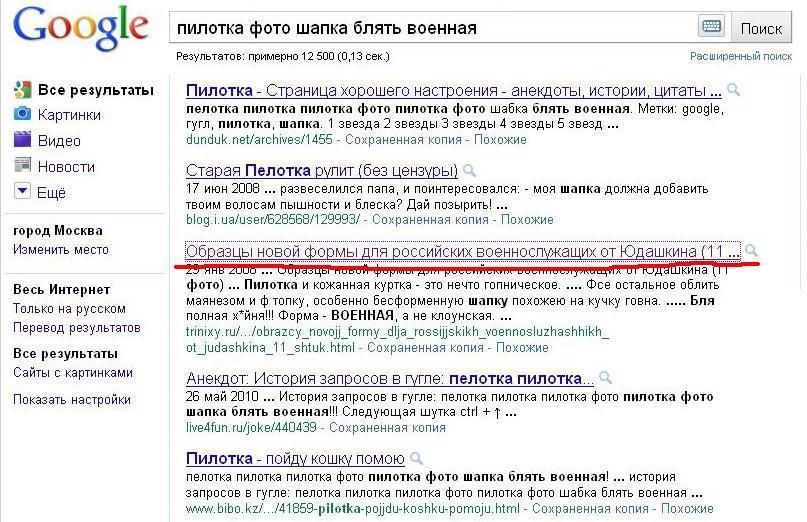Expand Показать настройки options
Image resolution: width=807 pixels, height=522 pixels.
(72, 399)
